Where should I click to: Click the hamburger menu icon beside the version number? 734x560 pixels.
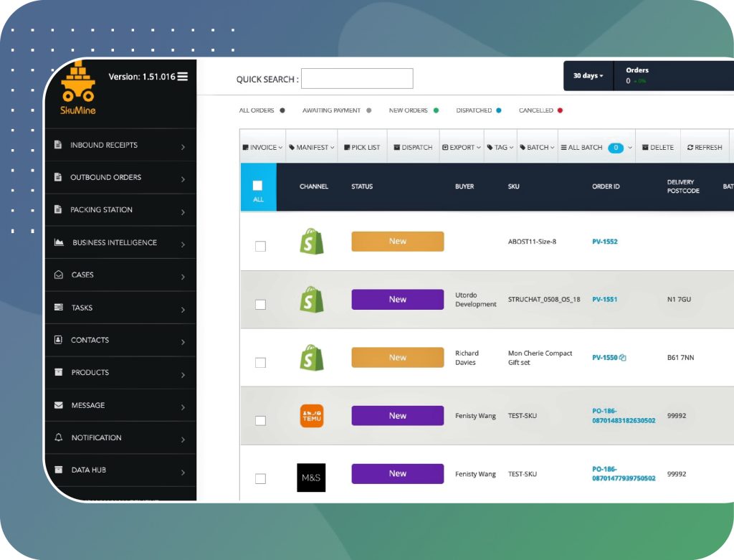click(183, 77)
